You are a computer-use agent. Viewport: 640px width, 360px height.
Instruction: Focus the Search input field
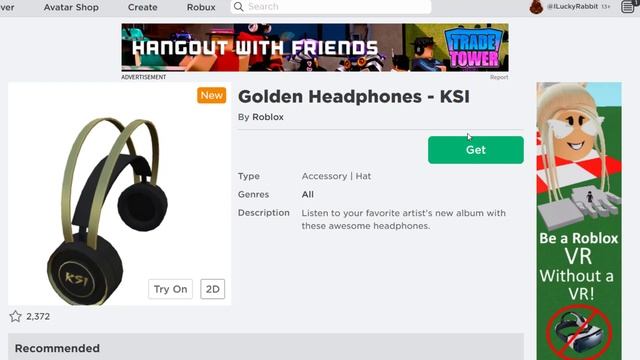click(x=331, y=7)
